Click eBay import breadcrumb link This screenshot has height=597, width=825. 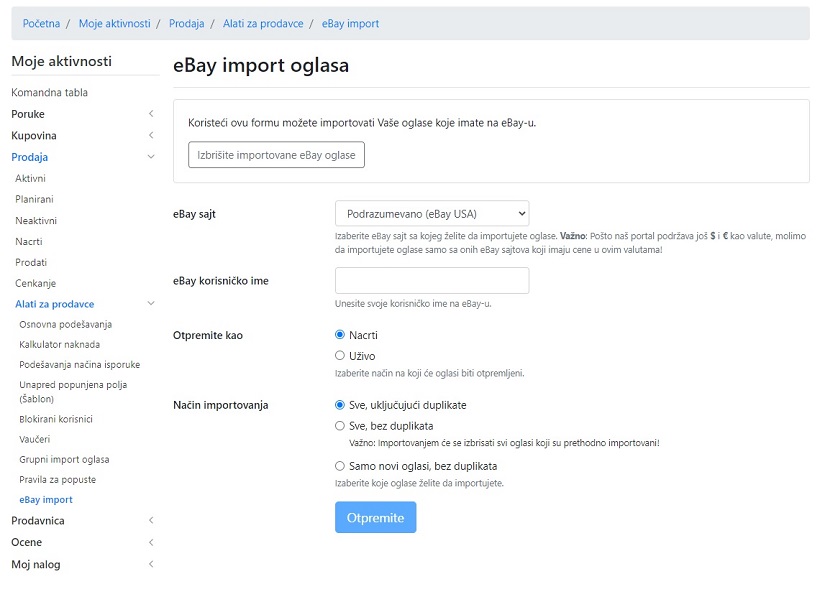350,24
